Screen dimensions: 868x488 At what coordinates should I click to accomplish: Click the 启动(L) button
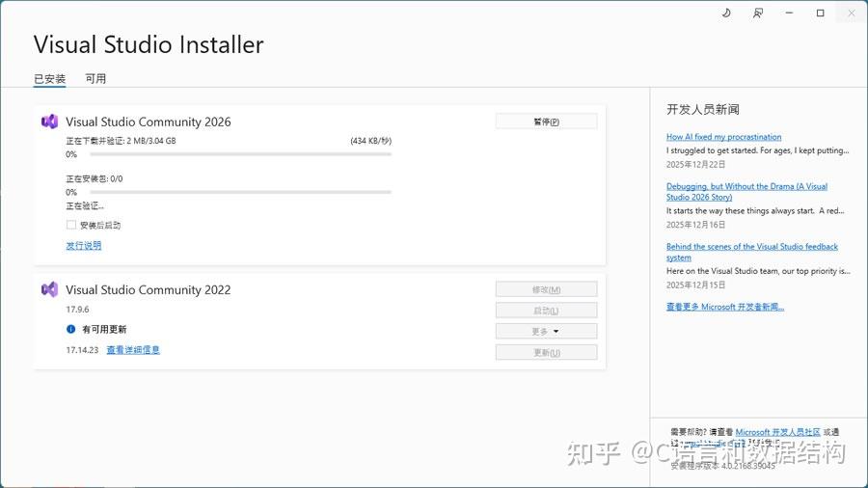[x=547, y=311]
